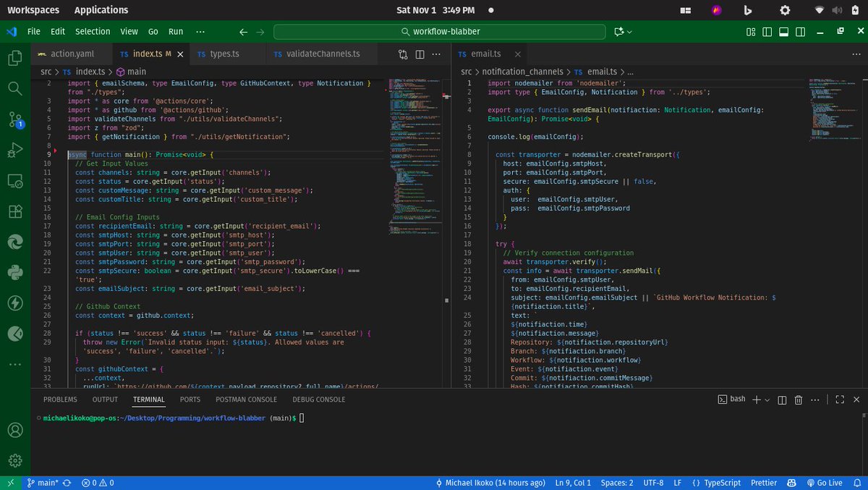
Task: Expand the src breadcrumb dropdown
Action: pos(46,71)
